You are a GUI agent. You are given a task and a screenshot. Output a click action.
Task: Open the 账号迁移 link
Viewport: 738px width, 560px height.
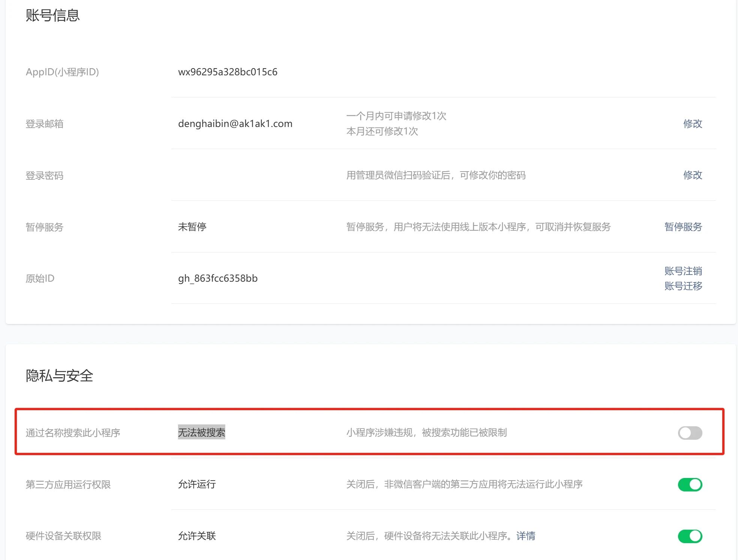coord(683,286)
